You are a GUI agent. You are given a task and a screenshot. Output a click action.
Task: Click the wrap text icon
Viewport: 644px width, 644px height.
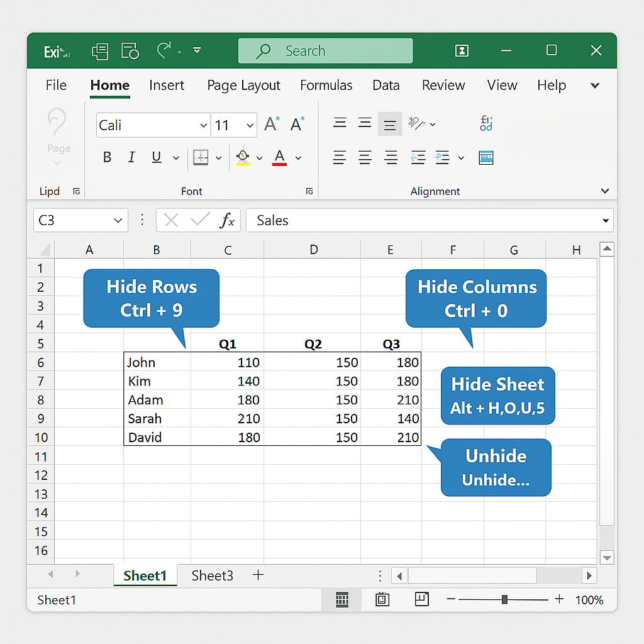(486, 123)
